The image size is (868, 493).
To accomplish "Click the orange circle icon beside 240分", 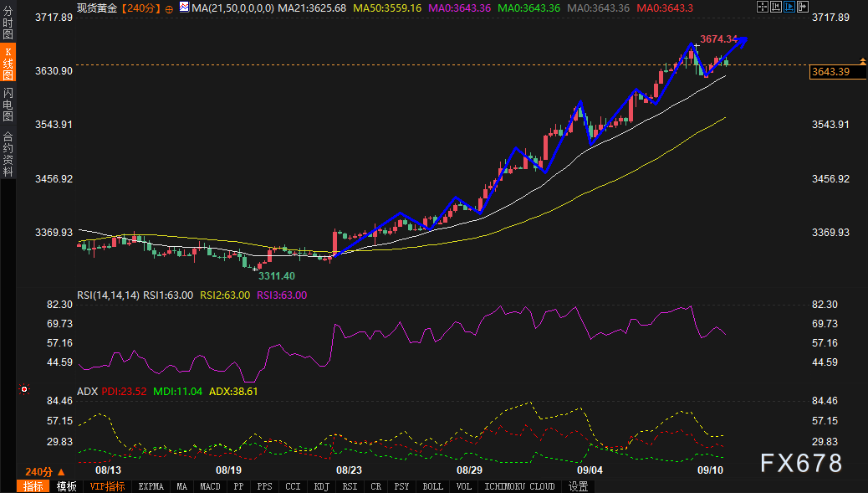I will click(170, 8).
